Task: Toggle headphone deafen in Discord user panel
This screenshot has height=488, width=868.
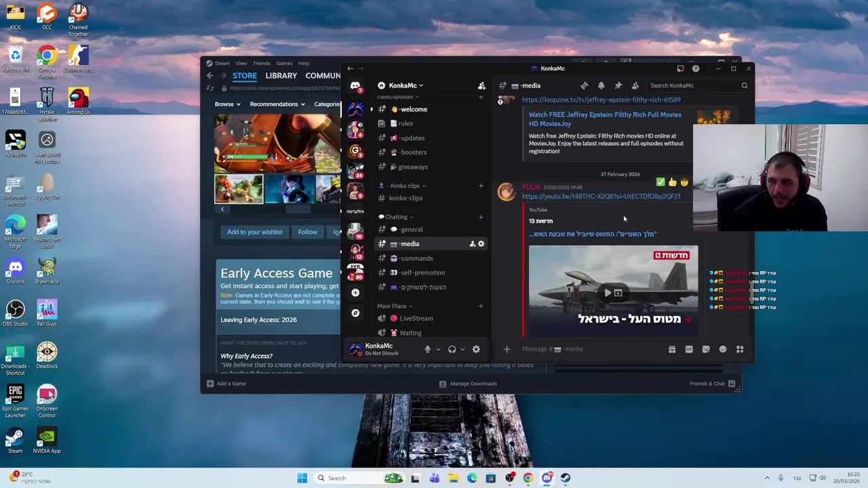Action: [x=452, y=349]
